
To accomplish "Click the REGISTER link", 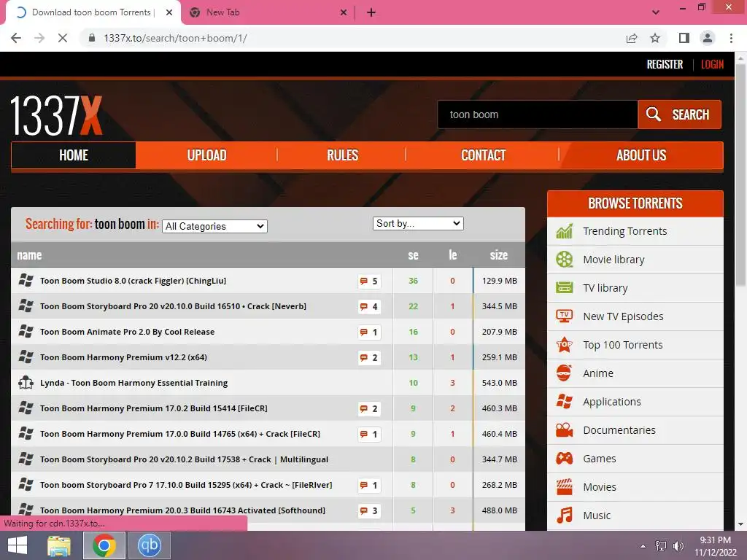I will tap(665, 64).
